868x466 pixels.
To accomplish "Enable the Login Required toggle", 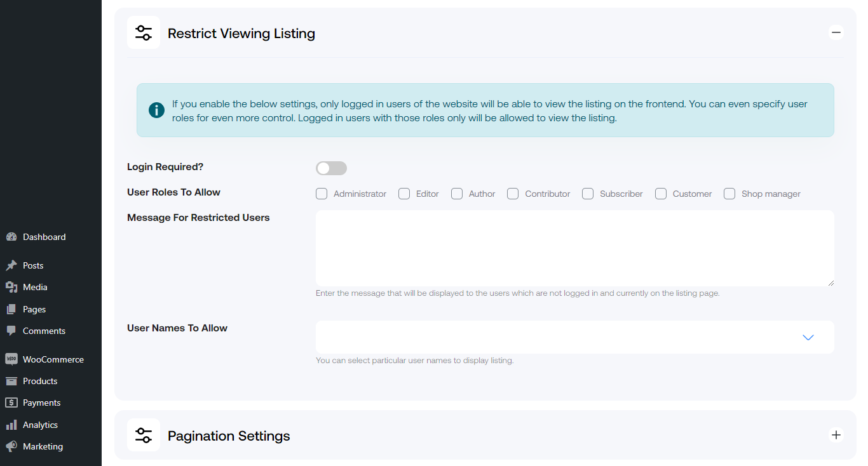I will 331,168.
